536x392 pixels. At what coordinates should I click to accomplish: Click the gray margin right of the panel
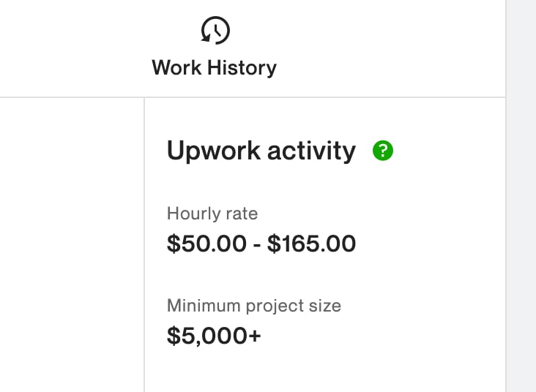521,196
